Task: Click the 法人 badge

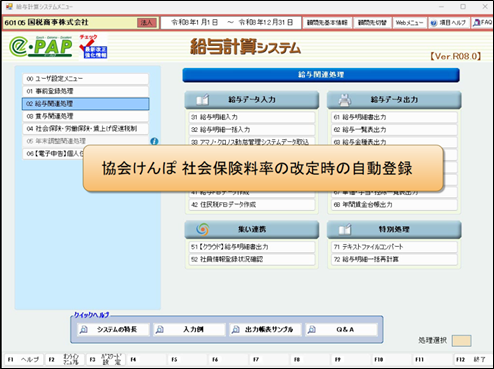Action: 147,23
